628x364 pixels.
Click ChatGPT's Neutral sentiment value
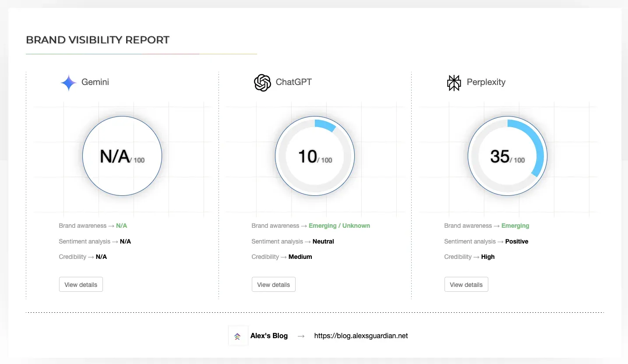tap(323, 241)
